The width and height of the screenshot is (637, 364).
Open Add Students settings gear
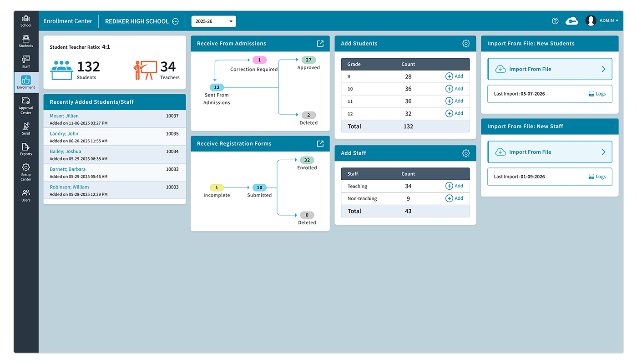(x=466, y=44)
